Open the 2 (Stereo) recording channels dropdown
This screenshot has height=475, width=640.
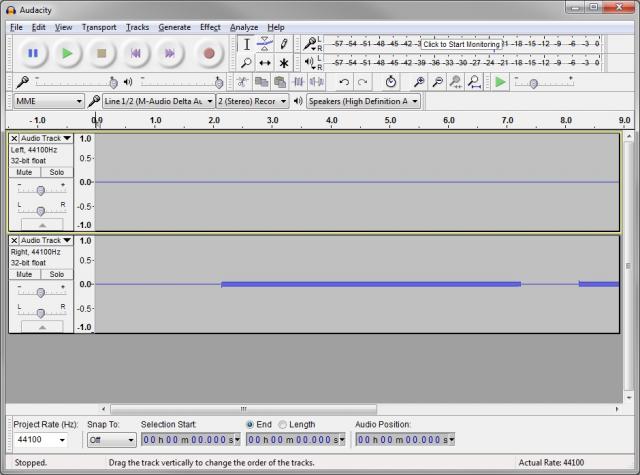coord(252,101)
